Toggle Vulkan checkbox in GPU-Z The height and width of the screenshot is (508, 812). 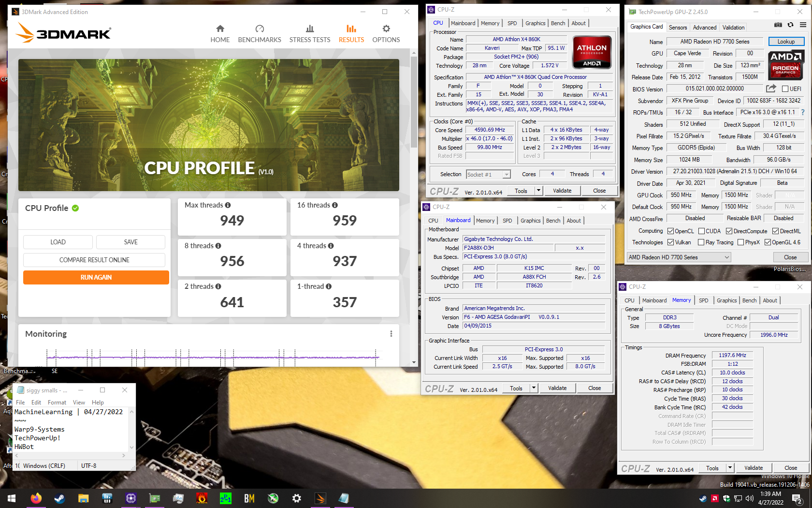670,242
